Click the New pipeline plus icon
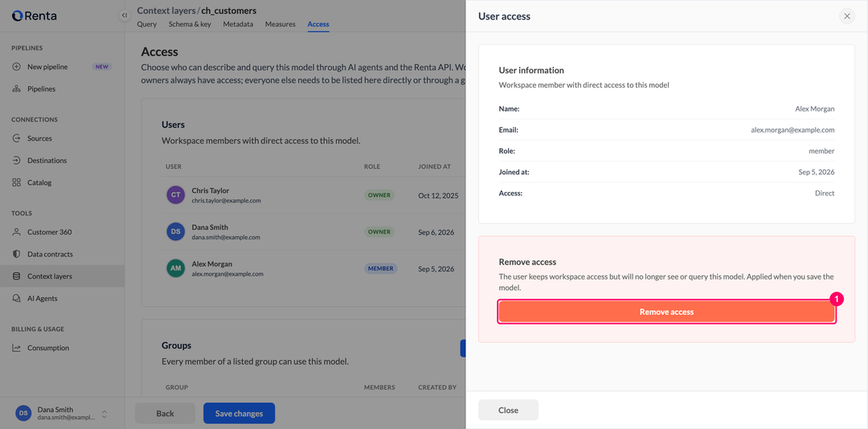The height and width of the screenshot is (429, 868). pyautogui.click(x=17, y=67)
